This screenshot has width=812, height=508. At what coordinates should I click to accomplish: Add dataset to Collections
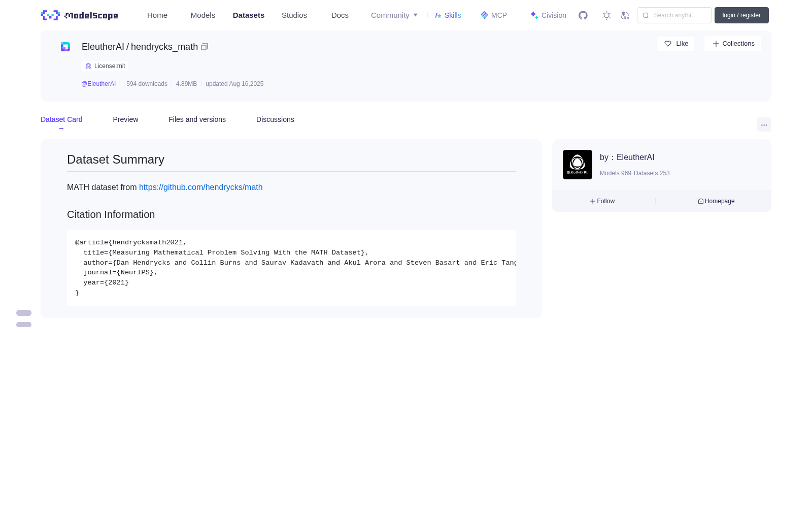[733, 44]
